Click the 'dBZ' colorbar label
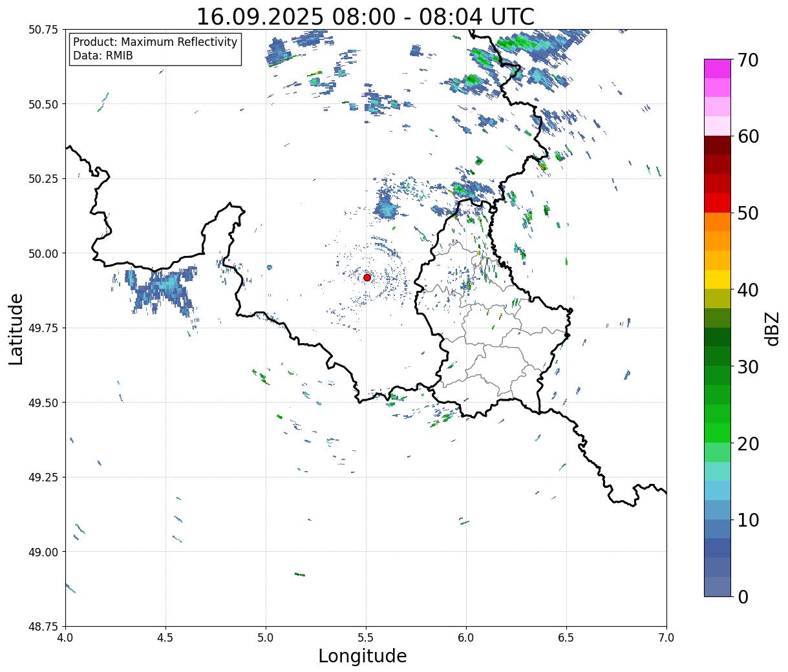This screenshot has width=788, height=672. (x=772, y=328)
